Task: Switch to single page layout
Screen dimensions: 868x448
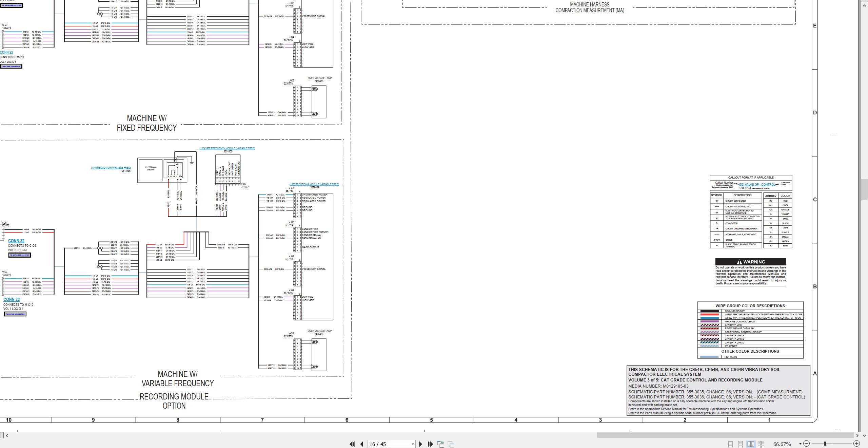Action: 730,444
